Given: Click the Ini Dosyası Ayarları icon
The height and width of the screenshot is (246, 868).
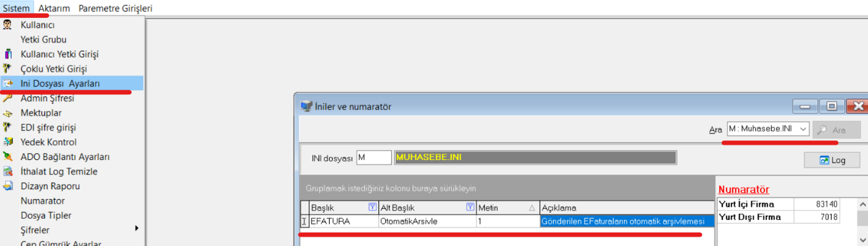Looking at the screenshot, I should point(8,83).
